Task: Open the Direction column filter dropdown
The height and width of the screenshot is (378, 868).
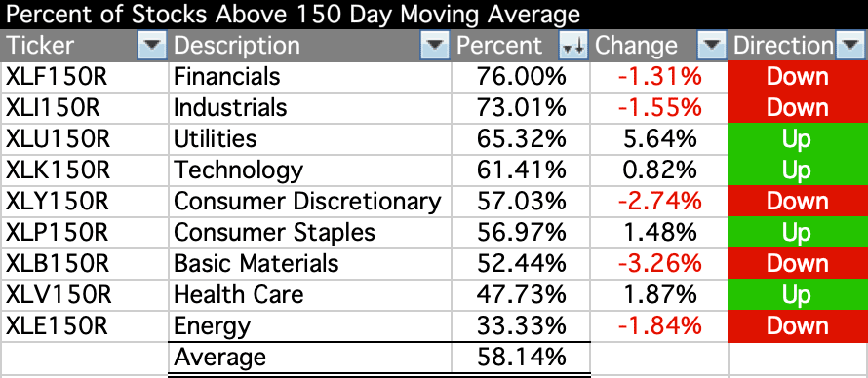Action: click(x=849, y=46)
